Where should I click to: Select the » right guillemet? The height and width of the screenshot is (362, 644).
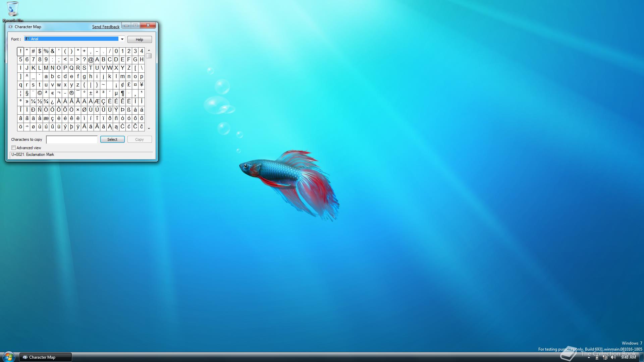(x=27, y=102)
